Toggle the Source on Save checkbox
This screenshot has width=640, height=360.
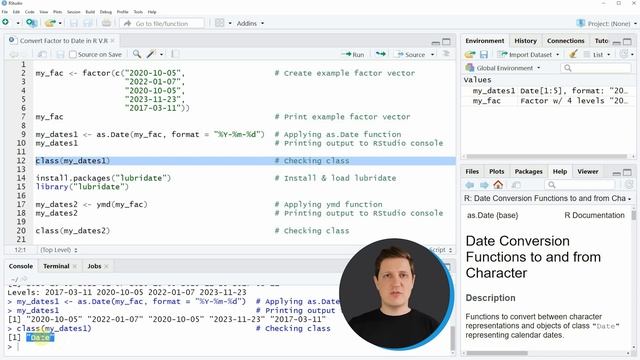click(73, 54)
